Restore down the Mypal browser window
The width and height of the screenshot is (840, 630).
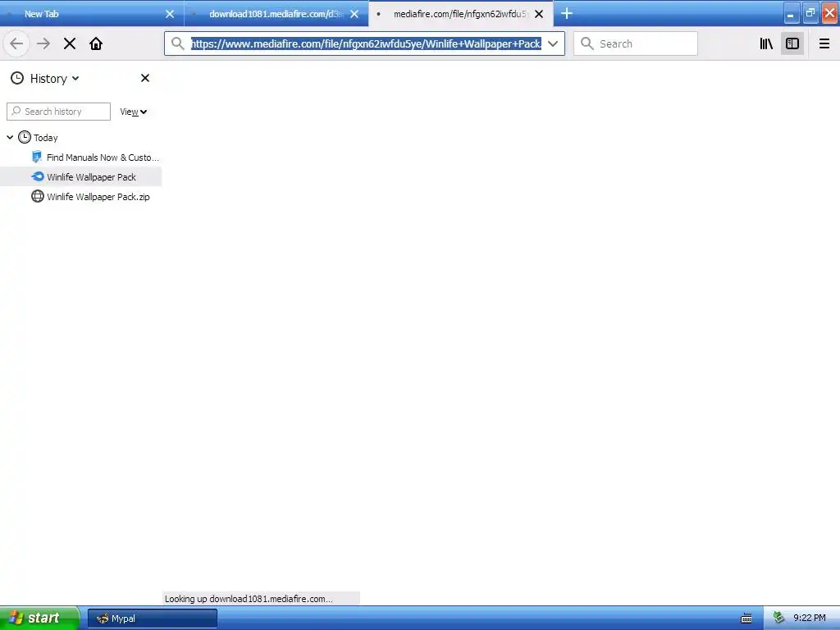810,13
